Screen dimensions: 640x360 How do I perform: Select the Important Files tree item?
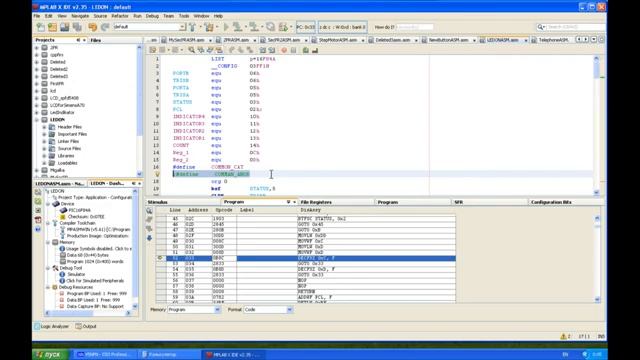tap(72, 134)
